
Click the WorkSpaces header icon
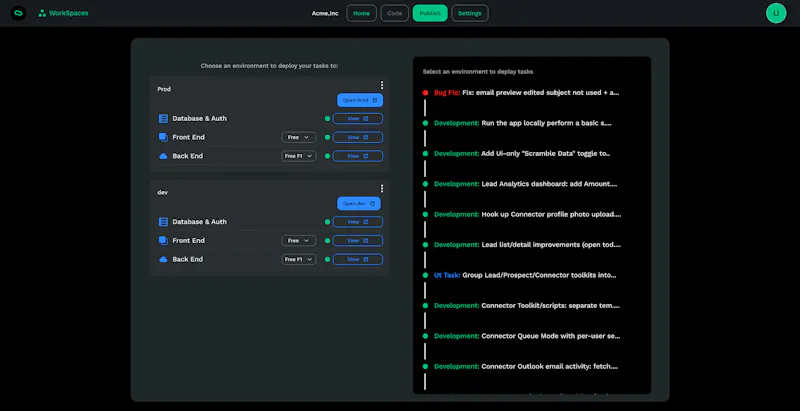(x=42, y=13)
